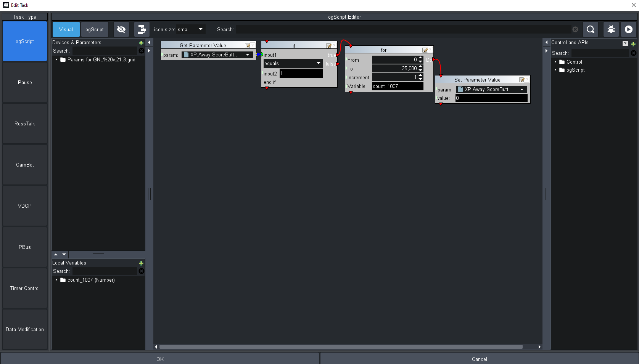Click the Variable field in for block

tap(398, 87)
